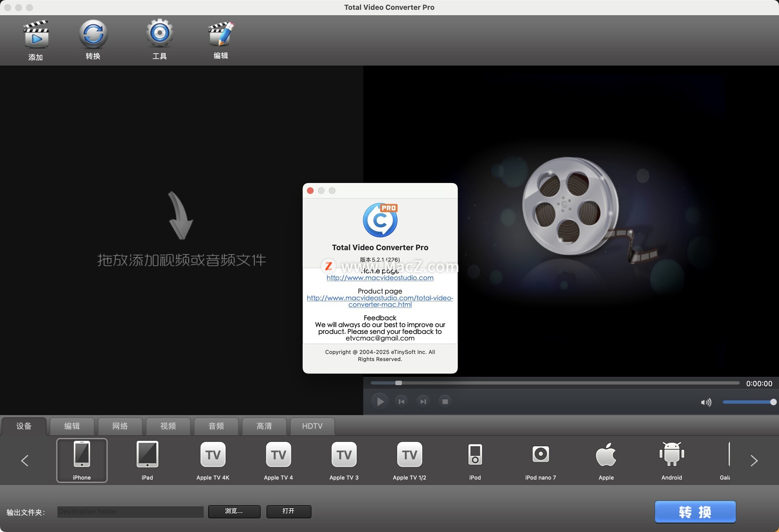Screen dimensions: 779x532
Task: Click the Add (添加) clapperboard icon
Action: pyautogui.click(x=36, y=34)
